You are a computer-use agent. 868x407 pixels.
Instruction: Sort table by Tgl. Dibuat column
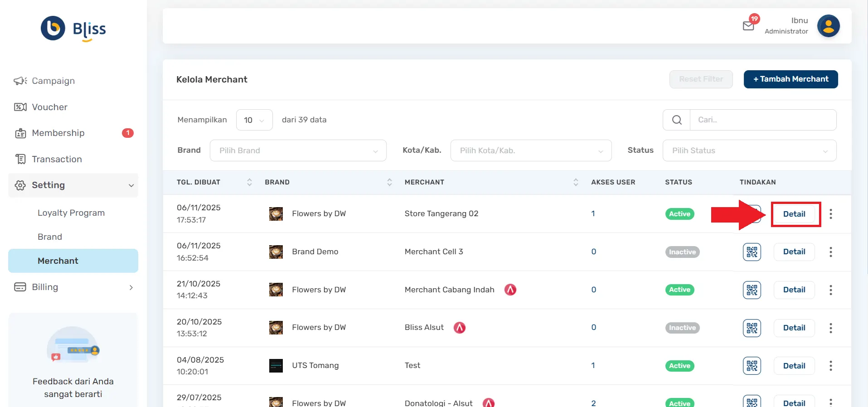click(x=249, y=182)
